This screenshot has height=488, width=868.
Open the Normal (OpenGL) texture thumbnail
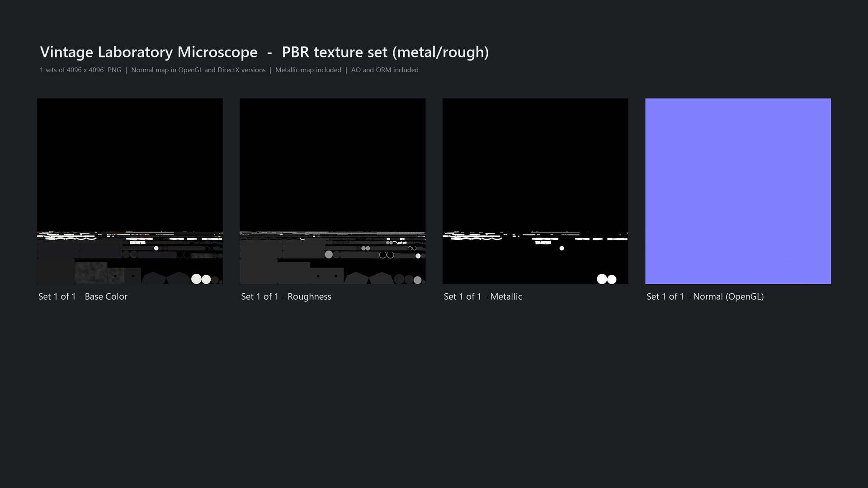click(738, 191)
